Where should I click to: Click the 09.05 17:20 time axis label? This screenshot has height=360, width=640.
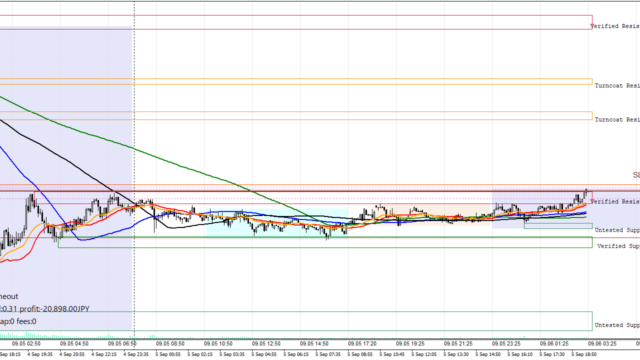[x=362, y=344]
